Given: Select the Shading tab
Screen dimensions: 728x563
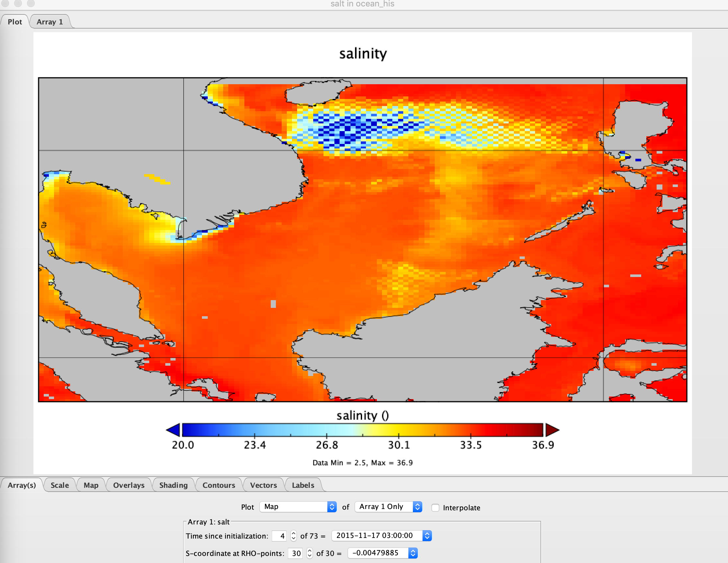Looking at the screenshot, I should pos(173,485).
